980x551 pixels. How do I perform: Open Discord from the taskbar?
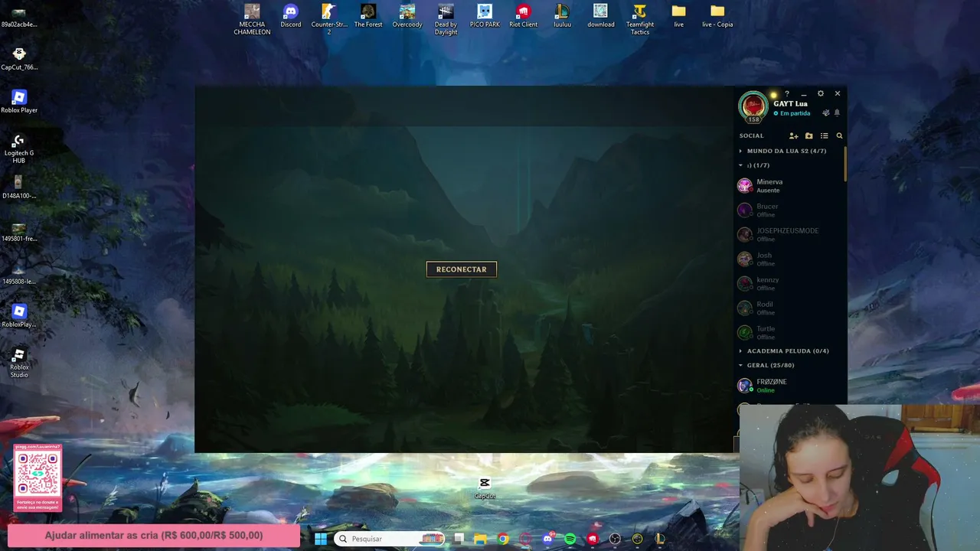pos(548,539)
